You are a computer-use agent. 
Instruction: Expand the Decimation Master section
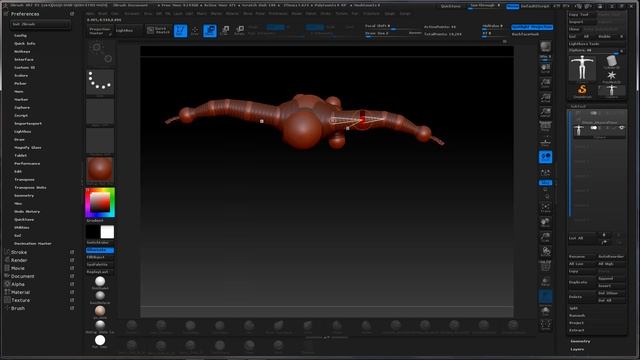[x=33, y=244]
